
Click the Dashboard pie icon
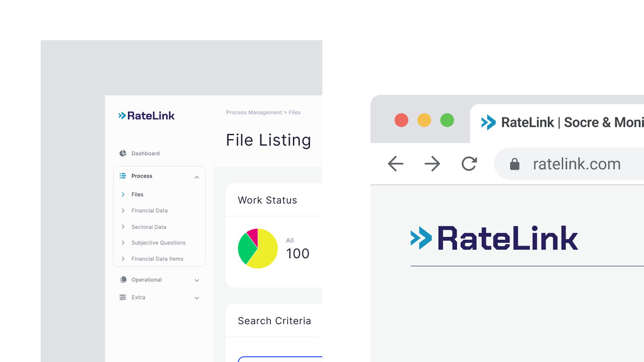[123, 153]
